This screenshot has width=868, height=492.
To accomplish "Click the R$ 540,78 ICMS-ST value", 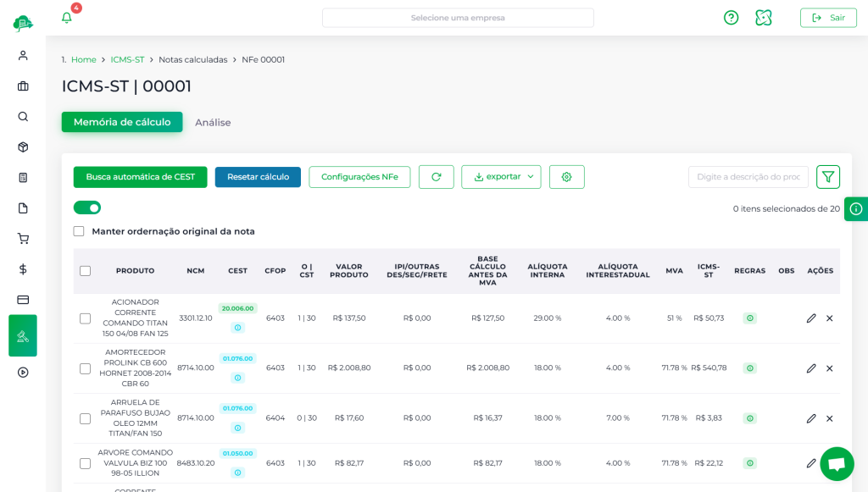I will (709, 368).
